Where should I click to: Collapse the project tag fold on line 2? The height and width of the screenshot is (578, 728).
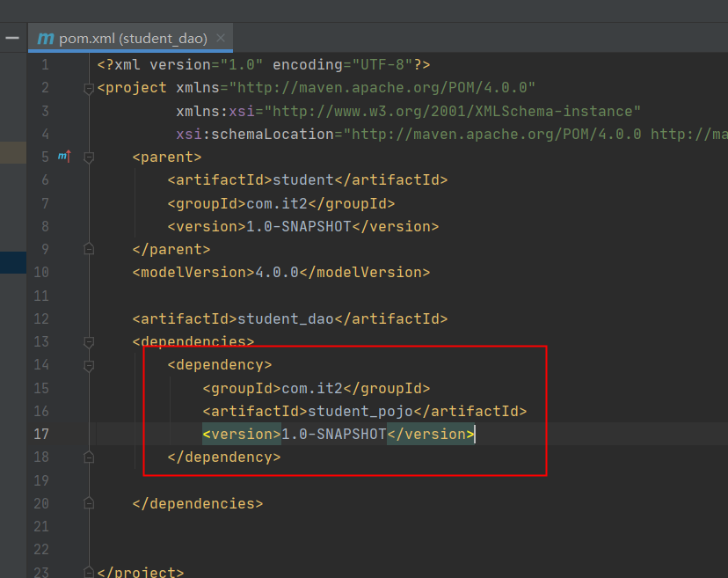89,88
